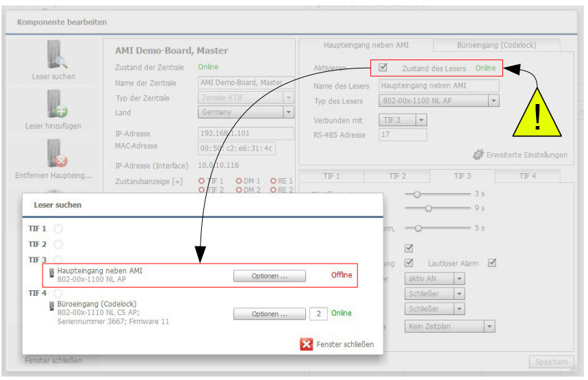This screenshot has height=380, width=588.
Task: Click the Entfernen Haupteingang reader icon
Action: tap(53, 153)
